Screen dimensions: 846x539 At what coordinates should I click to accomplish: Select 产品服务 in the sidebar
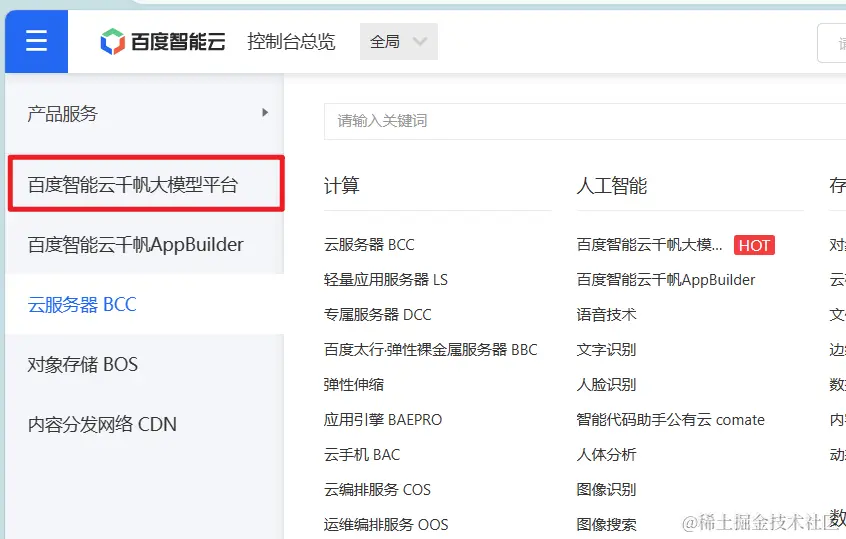pyautogui.click(x=63, y=113)
